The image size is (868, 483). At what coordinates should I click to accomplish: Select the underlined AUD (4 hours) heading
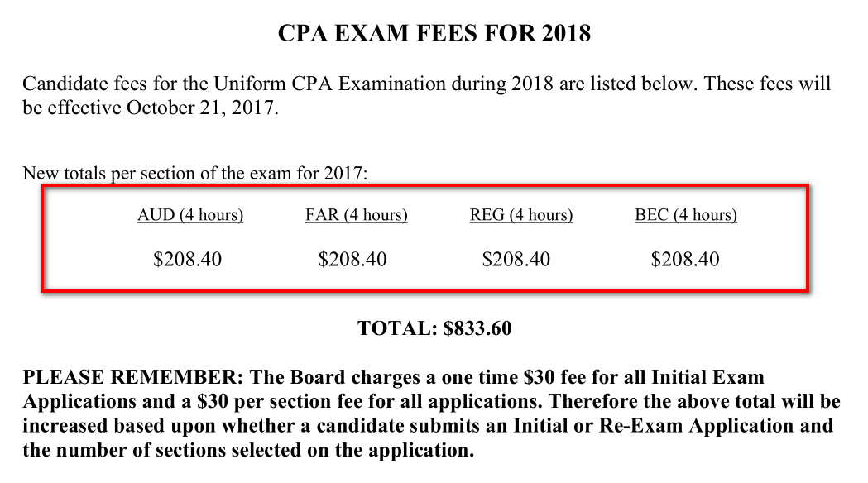click(190, 215)
